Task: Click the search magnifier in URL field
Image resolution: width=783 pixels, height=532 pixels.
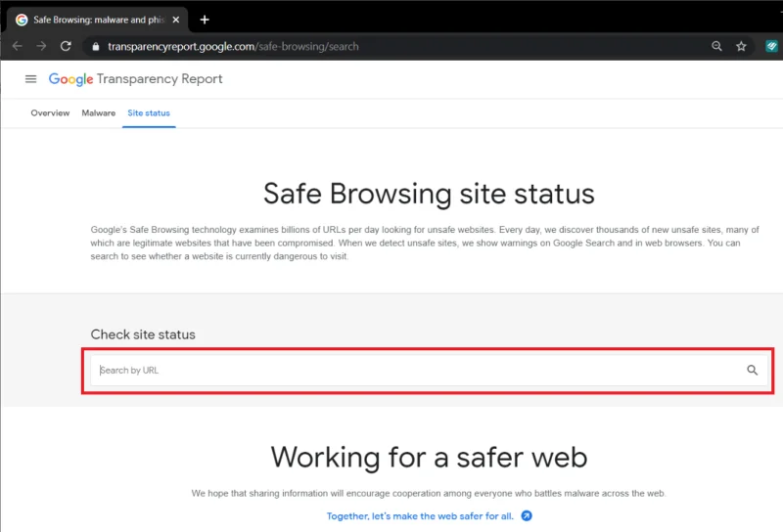Action: coord(752,370)
